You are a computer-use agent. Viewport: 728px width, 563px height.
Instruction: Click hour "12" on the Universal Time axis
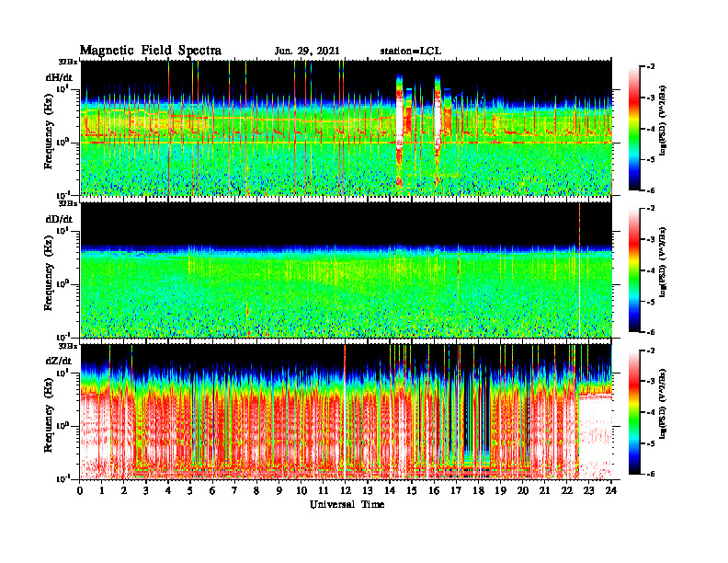(x=346, y=491)
